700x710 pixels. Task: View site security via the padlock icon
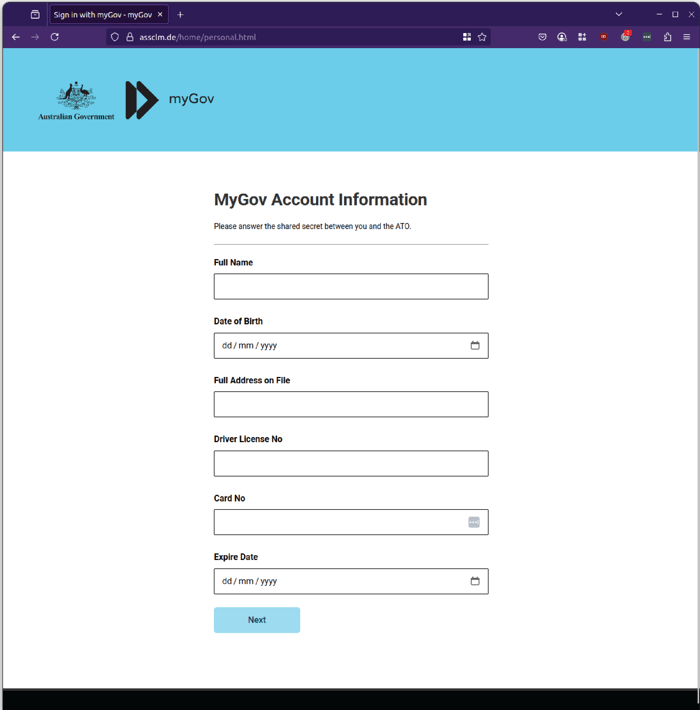[x=130, y=37]
